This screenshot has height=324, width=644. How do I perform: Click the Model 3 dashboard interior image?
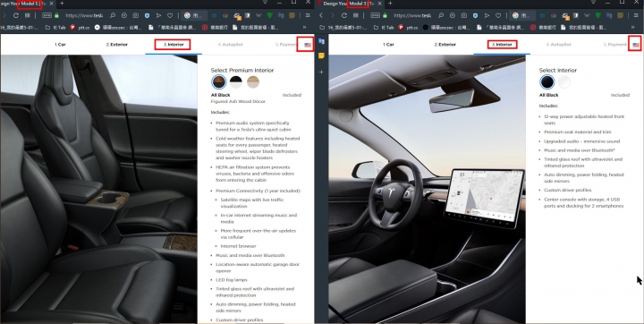point(427,189)
